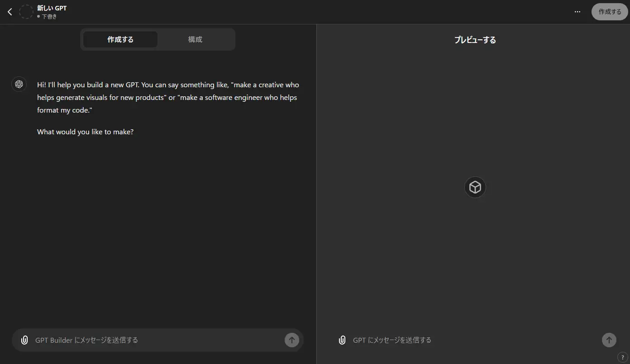This screenshot has height=364, width=630.
Task: Click the ChatGPT logo beside the greeting message
Action: coord(19,84)
